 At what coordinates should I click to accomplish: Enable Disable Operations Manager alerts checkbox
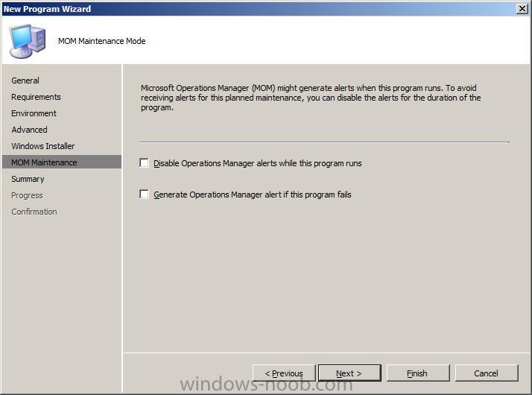pos(145,163)
